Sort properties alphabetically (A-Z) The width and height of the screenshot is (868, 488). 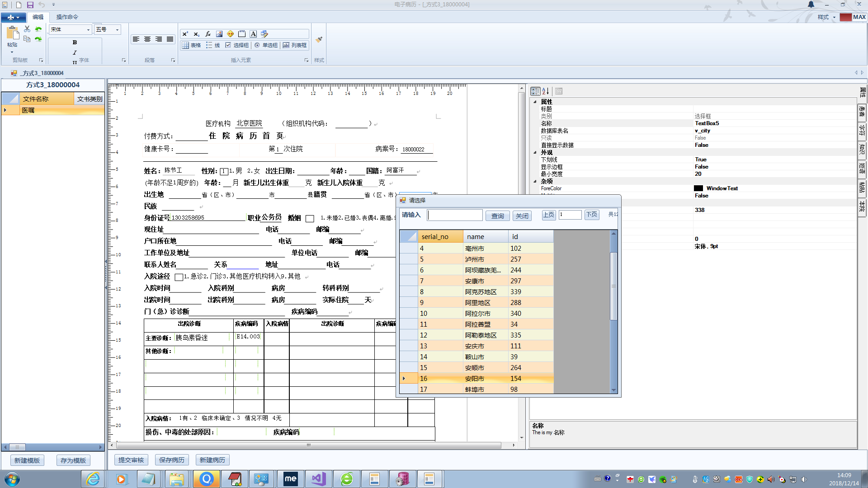(546, 91)
